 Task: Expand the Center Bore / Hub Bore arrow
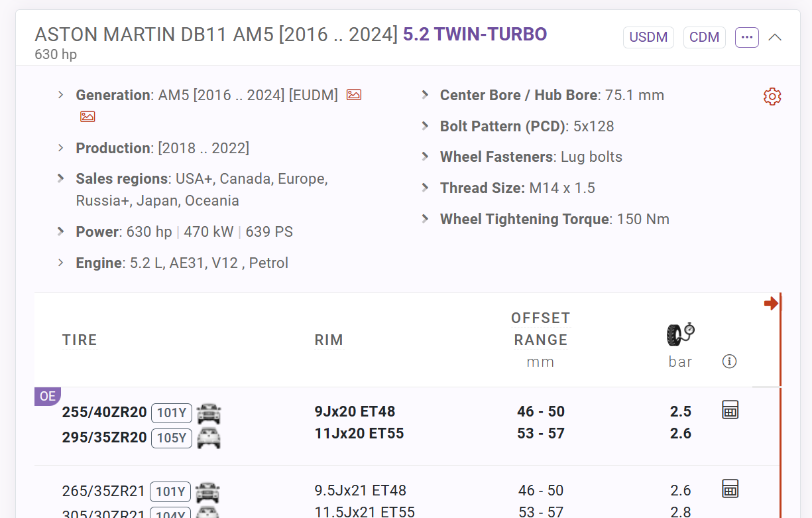425,95
